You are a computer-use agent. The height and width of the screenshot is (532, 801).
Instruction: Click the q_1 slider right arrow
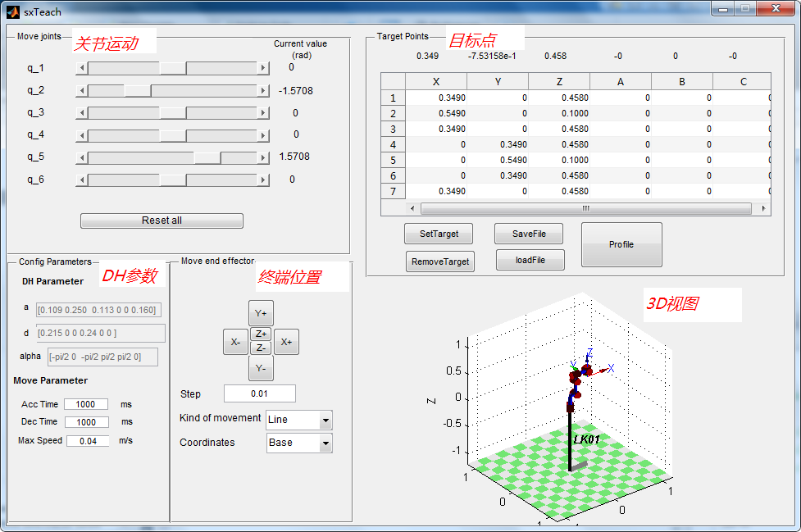point(263,68)
